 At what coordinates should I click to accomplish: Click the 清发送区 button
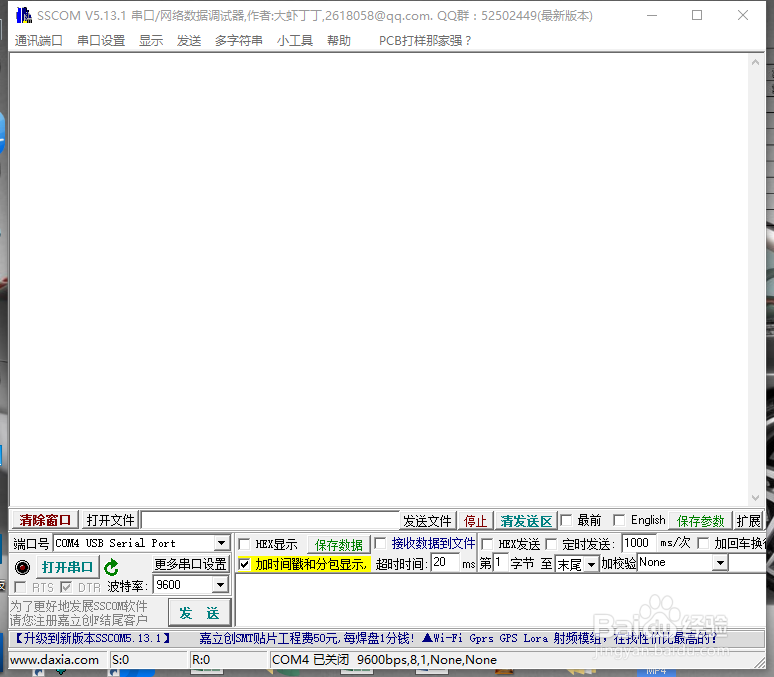[x=526, y=521]
